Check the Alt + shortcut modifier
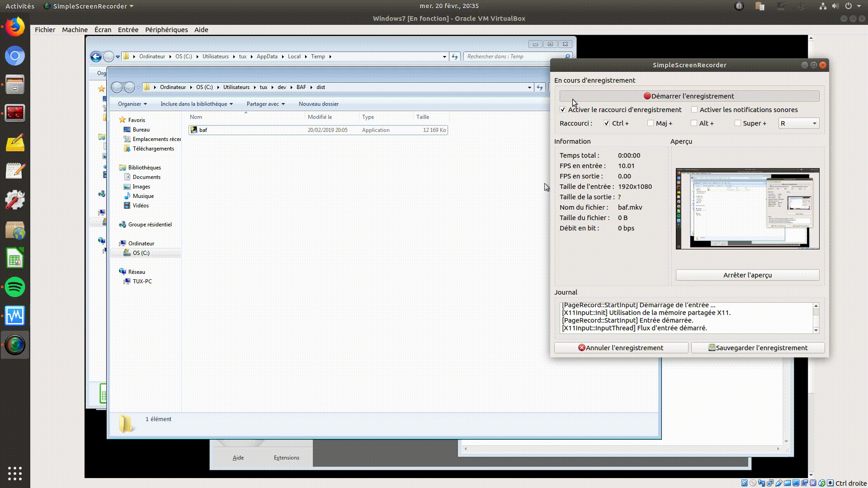 click(694, 123)
